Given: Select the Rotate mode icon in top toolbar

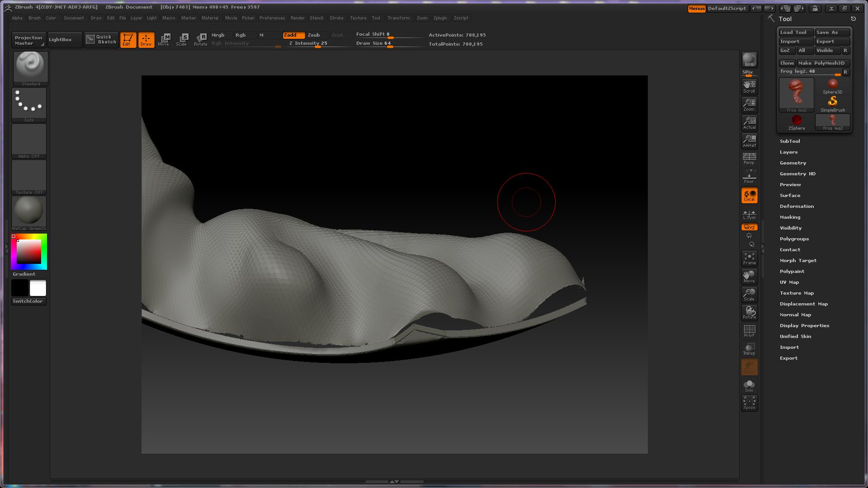Looking at the screenshot, I should [x=200, y=39].
